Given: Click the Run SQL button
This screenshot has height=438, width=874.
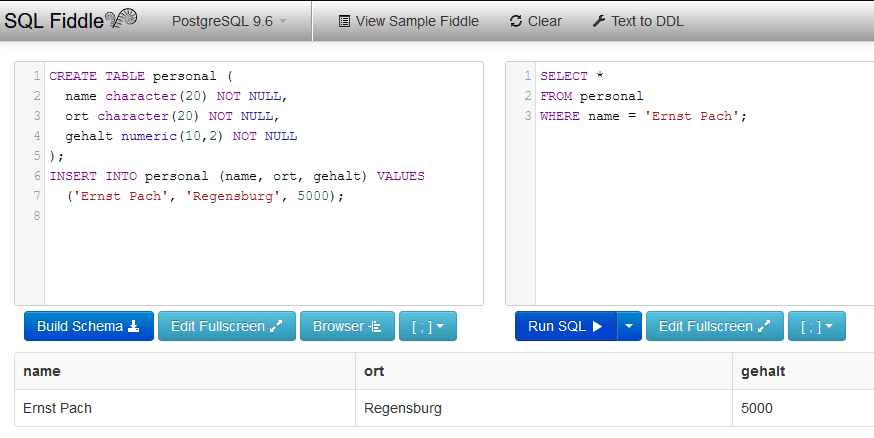Looking at the screenshot, I should tap(566, 326).
